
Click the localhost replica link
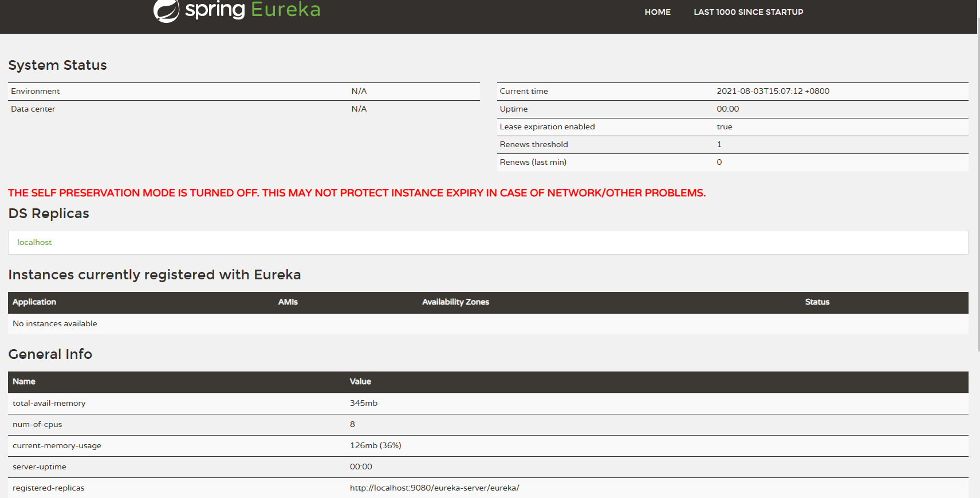coord(34,242)
